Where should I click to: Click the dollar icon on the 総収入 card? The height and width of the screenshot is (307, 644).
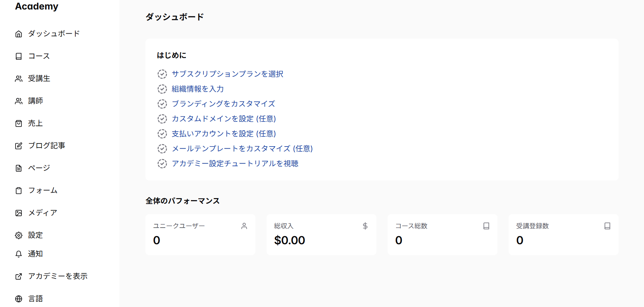coord(365,226)
